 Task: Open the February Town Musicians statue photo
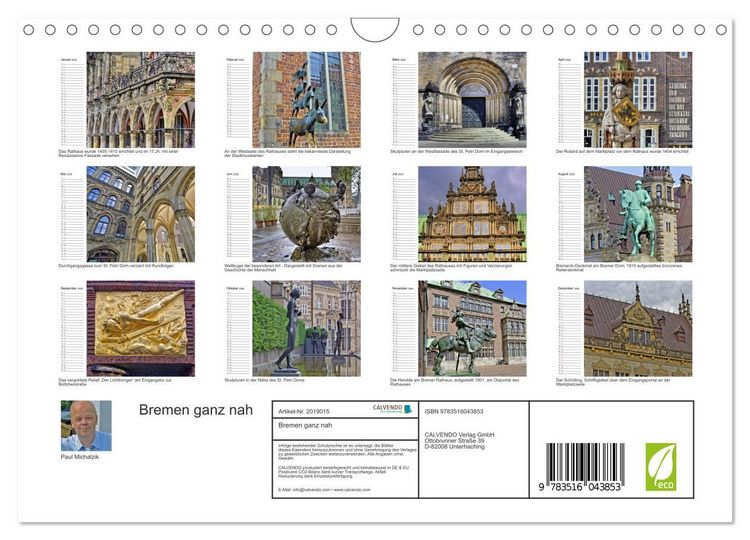[x=307, y=99]
